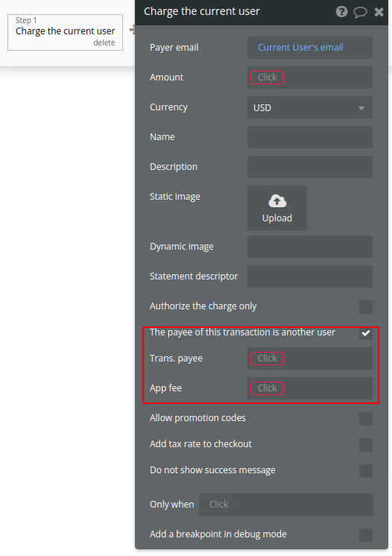Click the App fee expression field
392x556 pixels.
click(310, 388)
